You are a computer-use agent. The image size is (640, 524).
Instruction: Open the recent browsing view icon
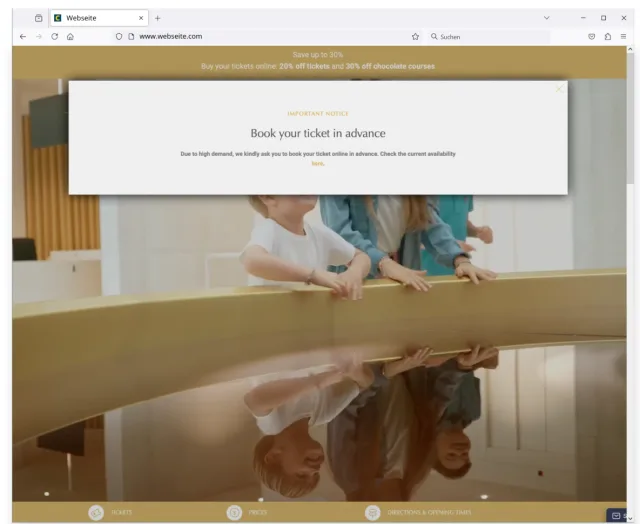pyautogui.click(x=38, y=18)
